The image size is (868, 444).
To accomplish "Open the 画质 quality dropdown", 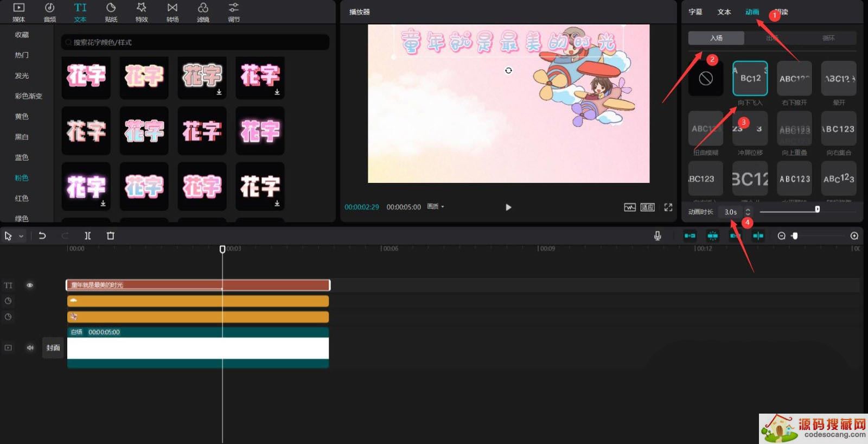I will tap(435, 207).
